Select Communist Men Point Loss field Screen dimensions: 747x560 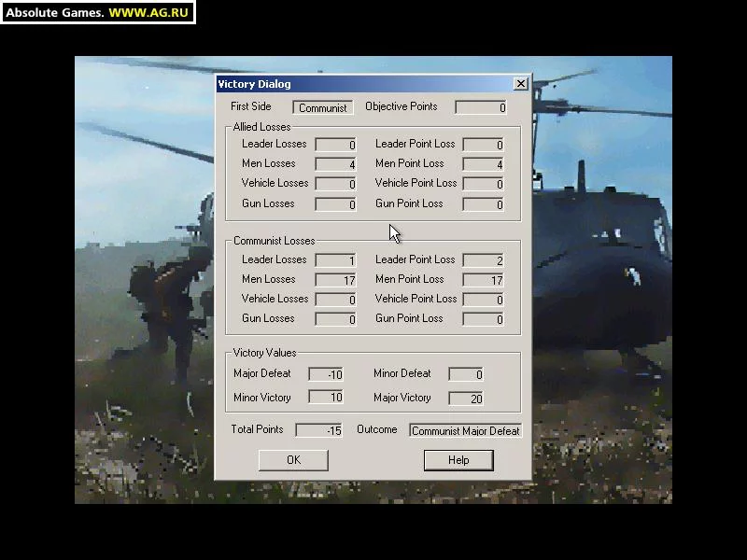point(483,280)
